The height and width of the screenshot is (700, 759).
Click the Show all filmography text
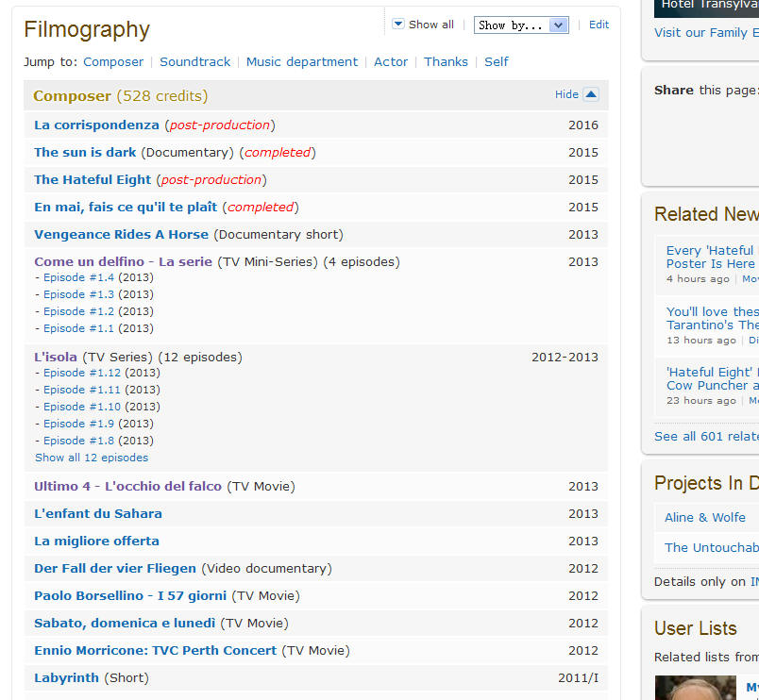point(430,25)
